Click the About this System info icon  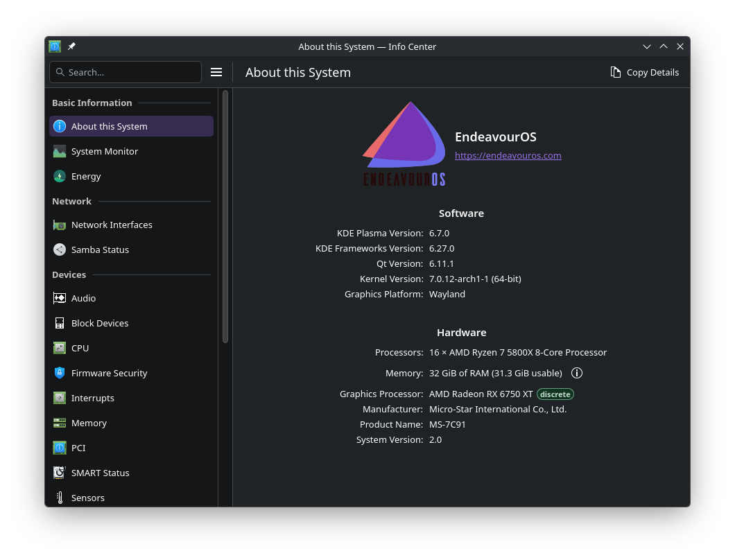(x=60, y=126)
